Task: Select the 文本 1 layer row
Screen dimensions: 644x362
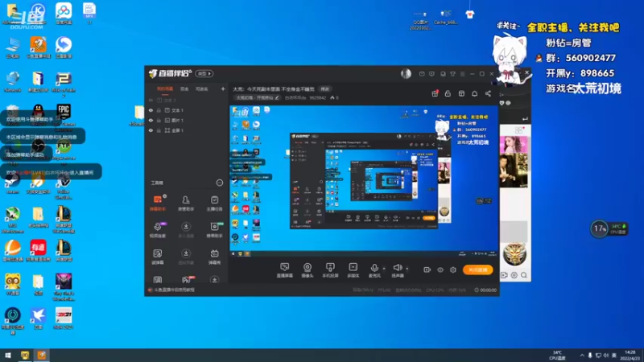Action: pos(187,110)
